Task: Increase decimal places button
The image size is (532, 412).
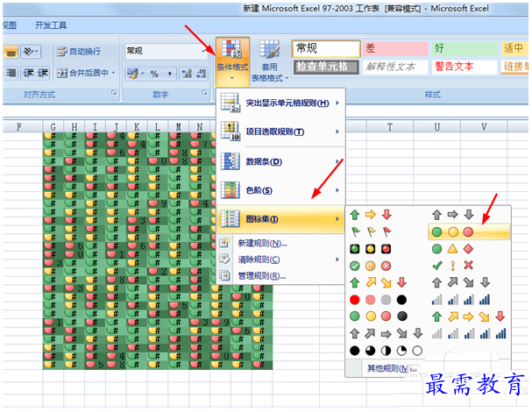Action: 187,74
